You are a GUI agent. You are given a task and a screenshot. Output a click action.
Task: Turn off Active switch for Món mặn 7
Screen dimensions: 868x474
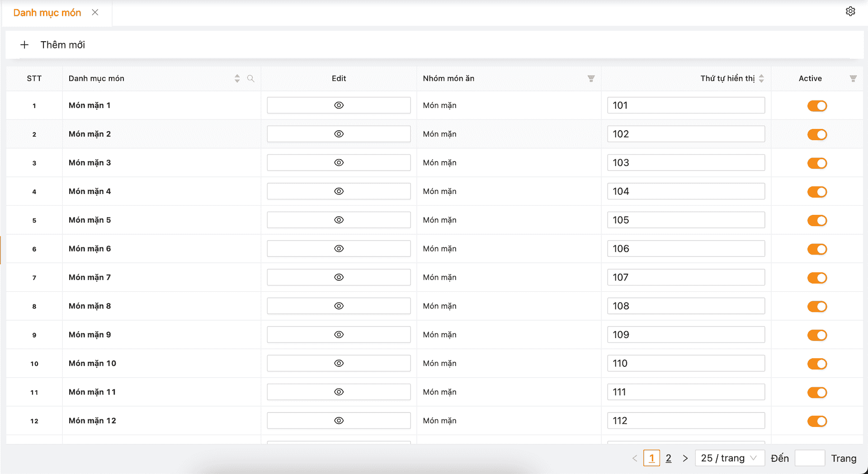pos(817,278)
